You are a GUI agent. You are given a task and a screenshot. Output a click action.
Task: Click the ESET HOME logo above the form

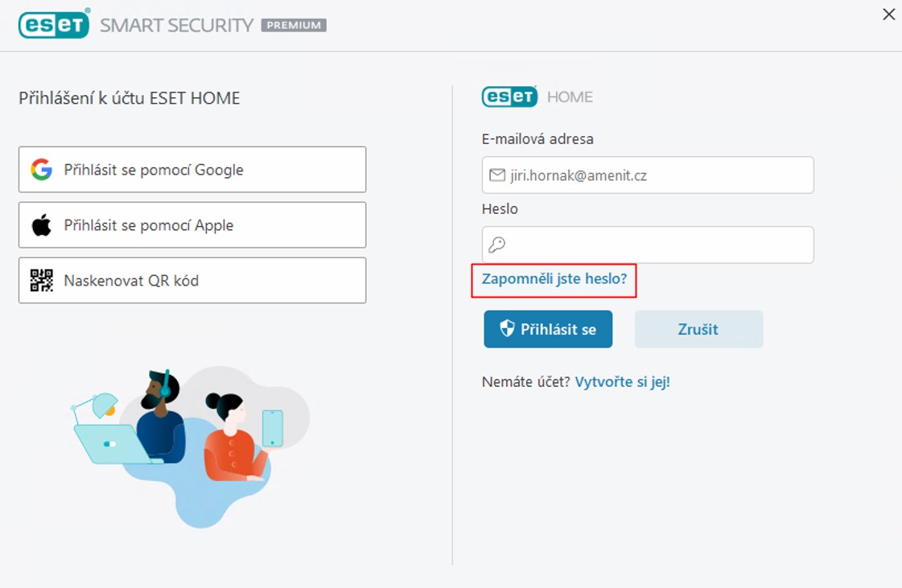point(537,97)
